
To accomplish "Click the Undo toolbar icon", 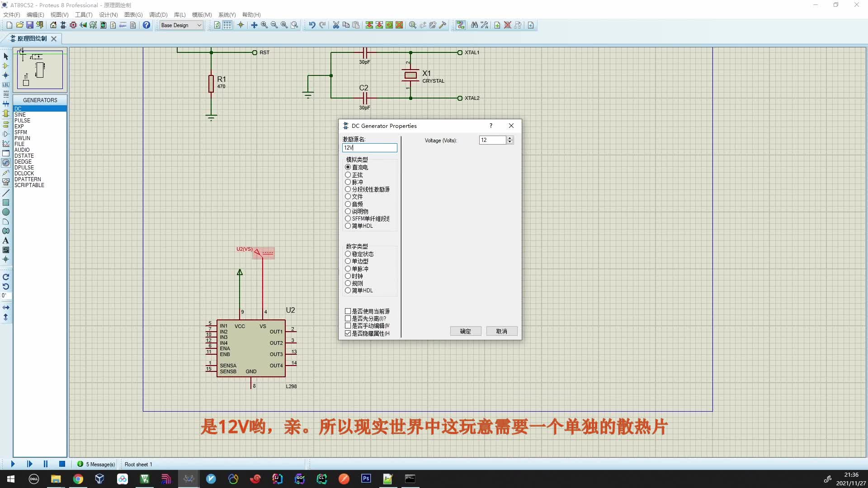I will [312, 25].
